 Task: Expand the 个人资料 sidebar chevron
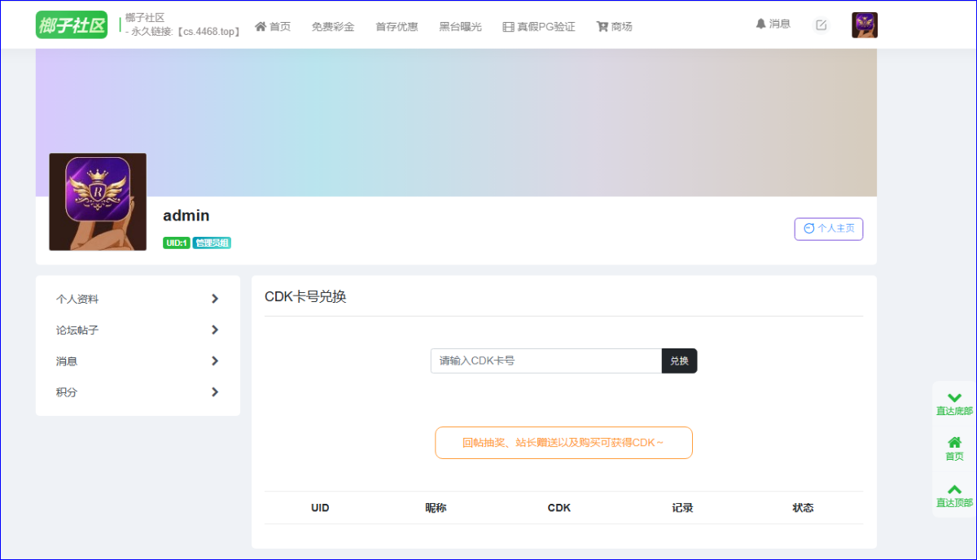[x=215, y=299]
